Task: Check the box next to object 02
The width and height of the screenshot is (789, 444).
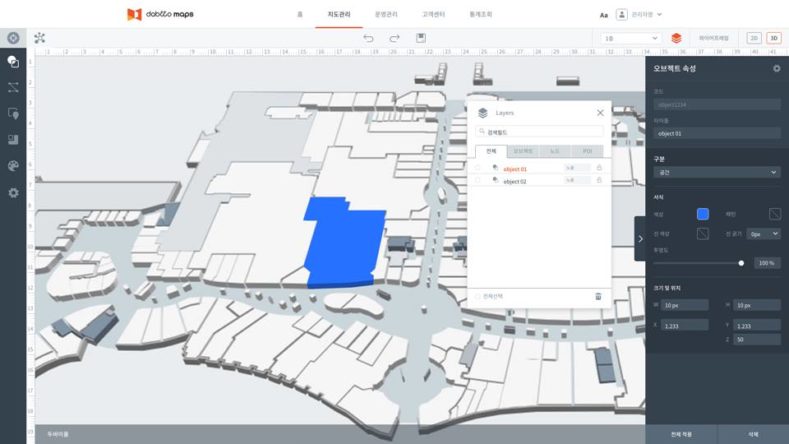Action: click(x=478, y=181)
